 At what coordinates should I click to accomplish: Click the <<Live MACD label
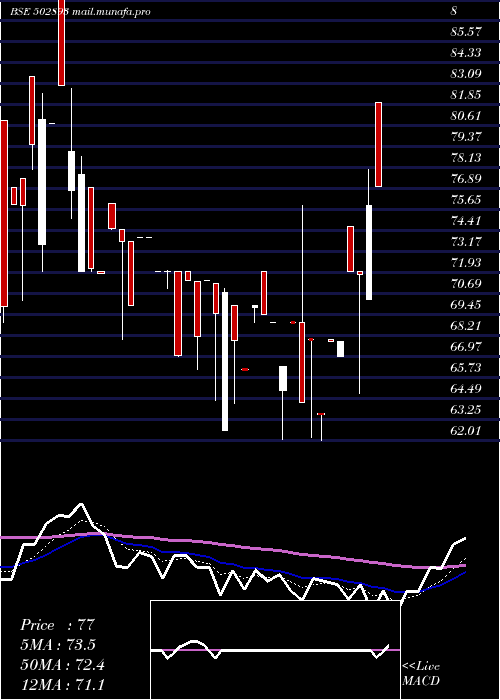pyautogui.click(x=421, y=674)
